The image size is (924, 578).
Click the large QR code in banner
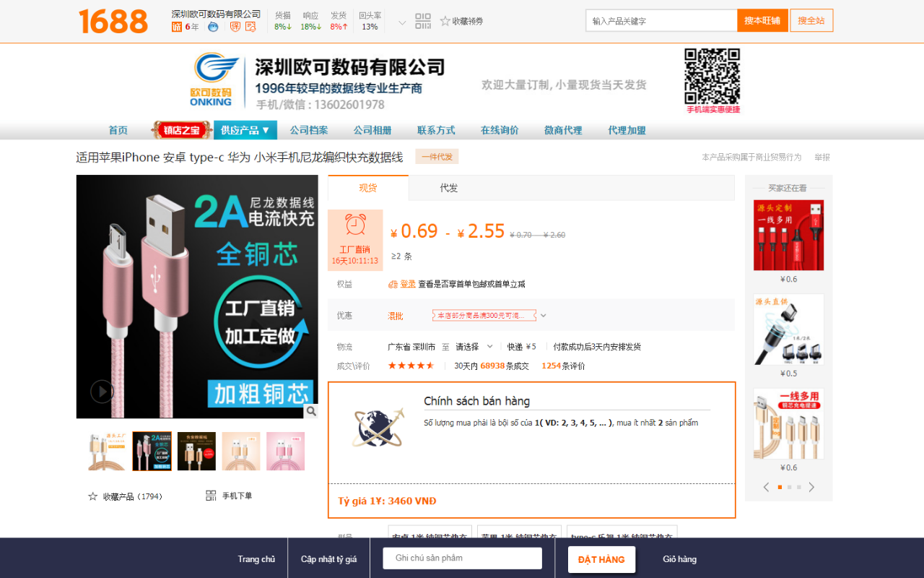[712, 77]
